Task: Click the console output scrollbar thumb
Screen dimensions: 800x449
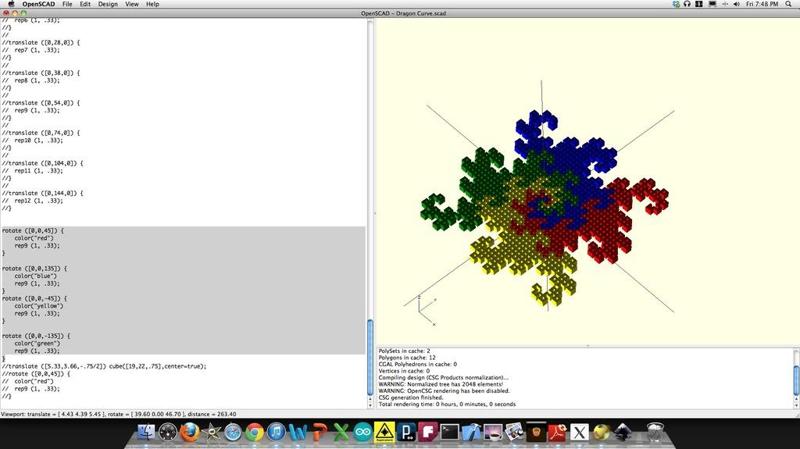Action: click(796, 380)
